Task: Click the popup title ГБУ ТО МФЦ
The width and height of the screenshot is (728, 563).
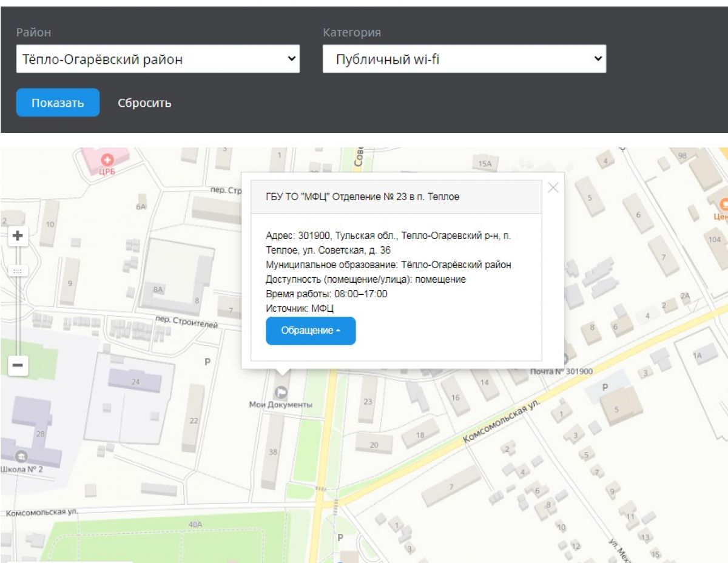Action: (363, 197)
